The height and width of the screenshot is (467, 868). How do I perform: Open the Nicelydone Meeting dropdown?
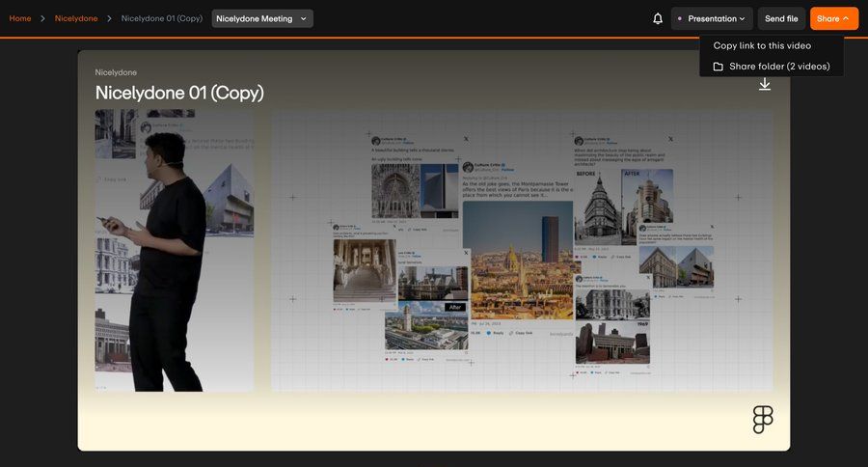[261, 18]
